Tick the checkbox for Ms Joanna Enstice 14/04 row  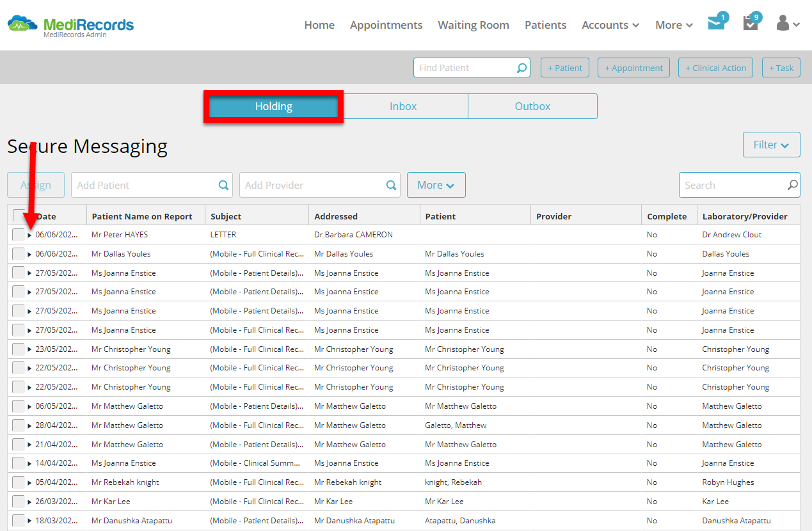(19, 463)
